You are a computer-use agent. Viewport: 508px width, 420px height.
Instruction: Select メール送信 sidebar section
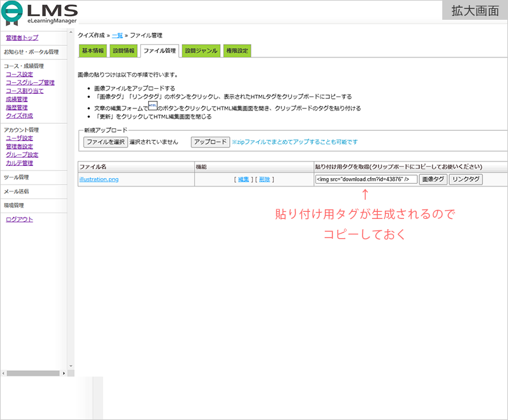[16, 191]
